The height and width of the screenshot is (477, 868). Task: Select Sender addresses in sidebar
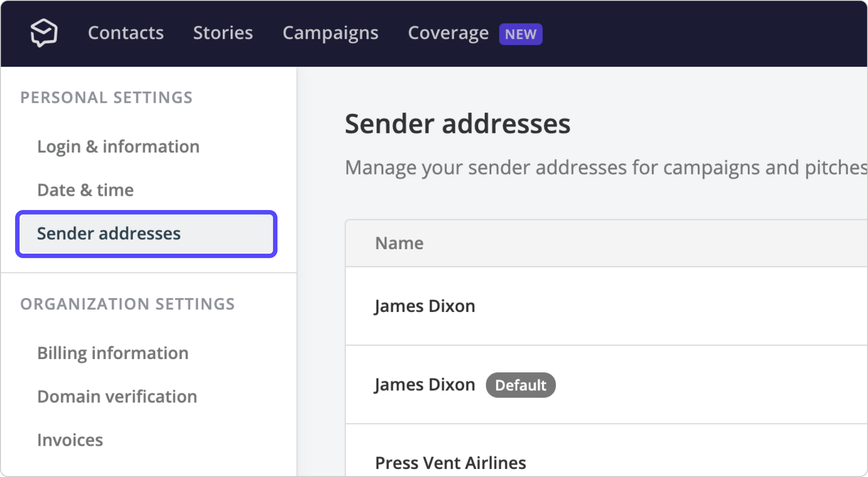(x=146, y=234)
